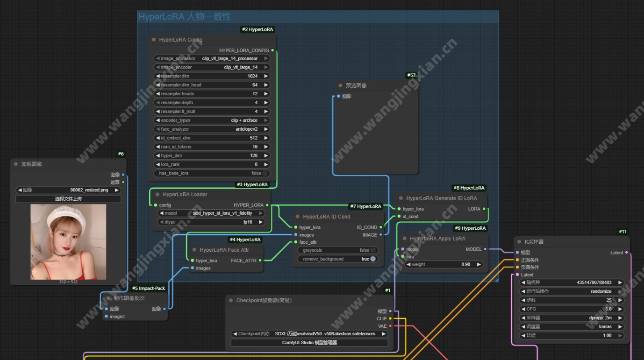Open the image_encoder combo
This screenshot has width=644, height=360.
click(212, 67)
